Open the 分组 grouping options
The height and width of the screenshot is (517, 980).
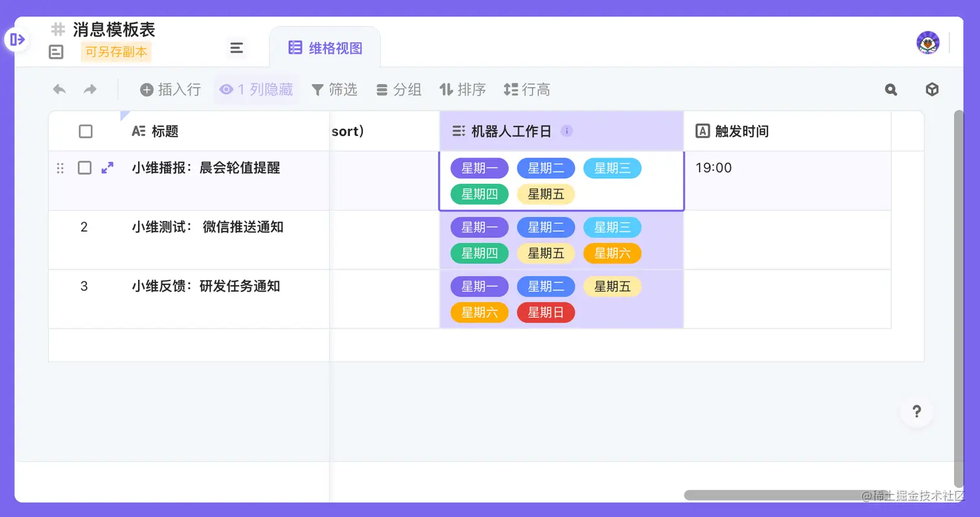(399, 89)
